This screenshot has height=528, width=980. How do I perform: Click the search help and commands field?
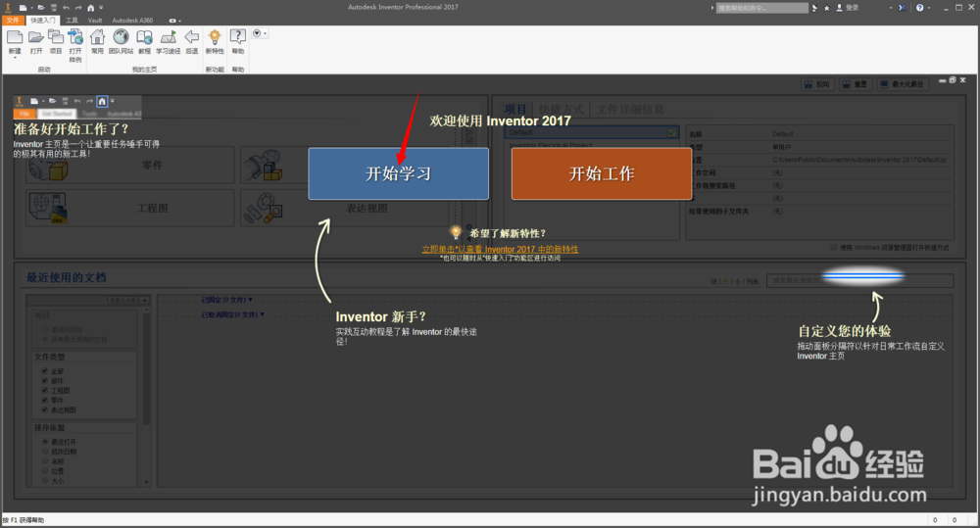[761, 8]
